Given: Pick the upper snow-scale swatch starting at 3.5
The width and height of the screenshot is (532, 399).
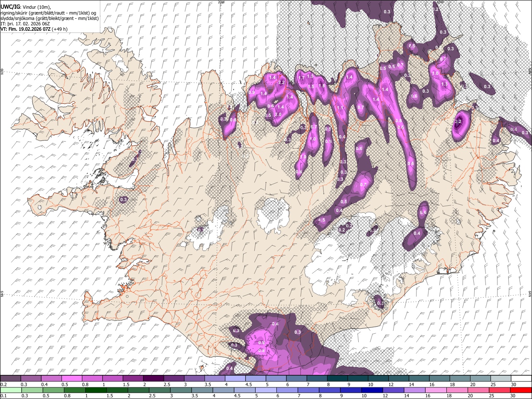Looking at the screenshot, I should (215, 379).
